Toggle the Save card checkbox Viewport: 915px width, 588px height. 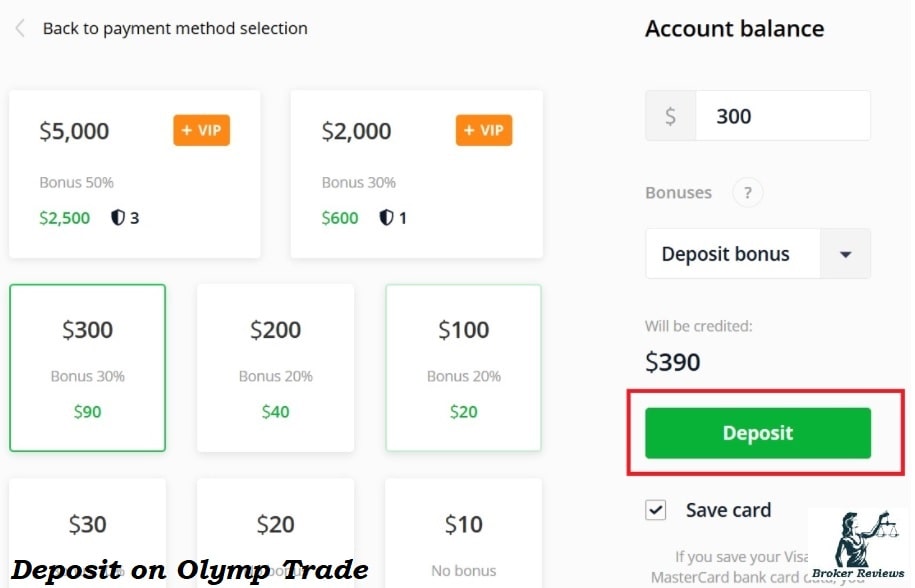pos(656,510)
